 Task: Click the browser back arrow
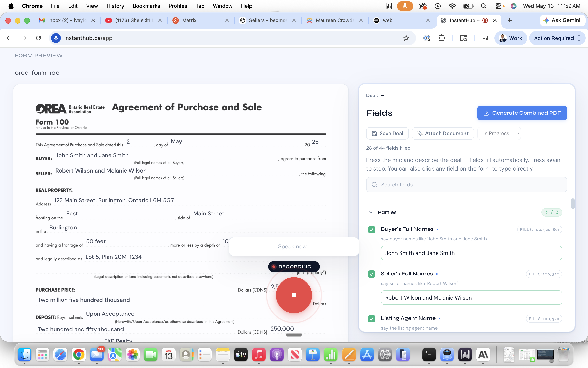click(x=9, y=38)
